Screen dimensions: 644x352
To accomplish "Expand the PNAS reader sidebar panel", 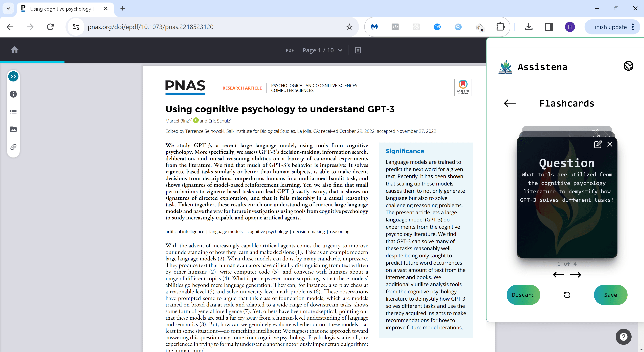I will [13, 77].
